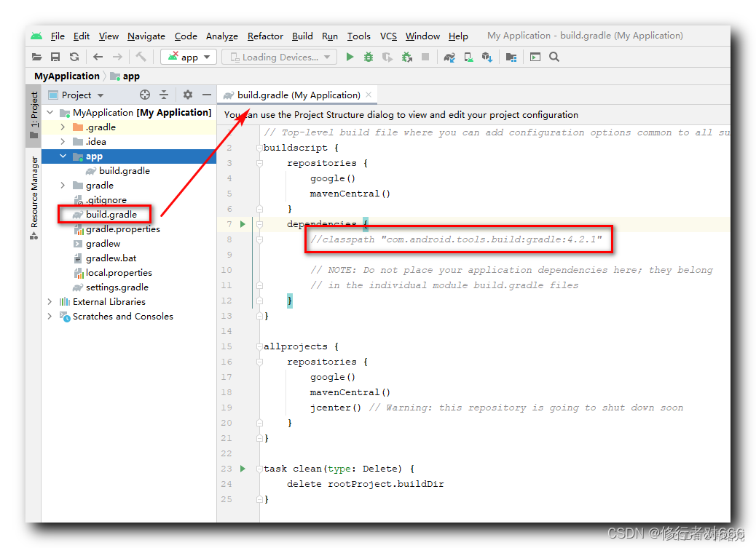
Task: Select the highlighted build.gradle file
Action: [111, 214]
